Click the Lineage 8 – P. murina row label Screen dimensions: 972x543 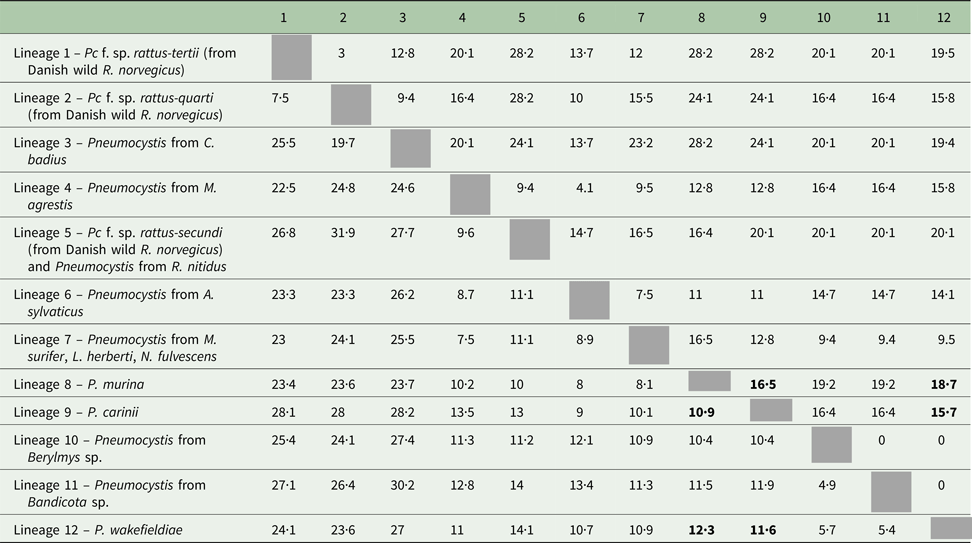pos(79,384)
